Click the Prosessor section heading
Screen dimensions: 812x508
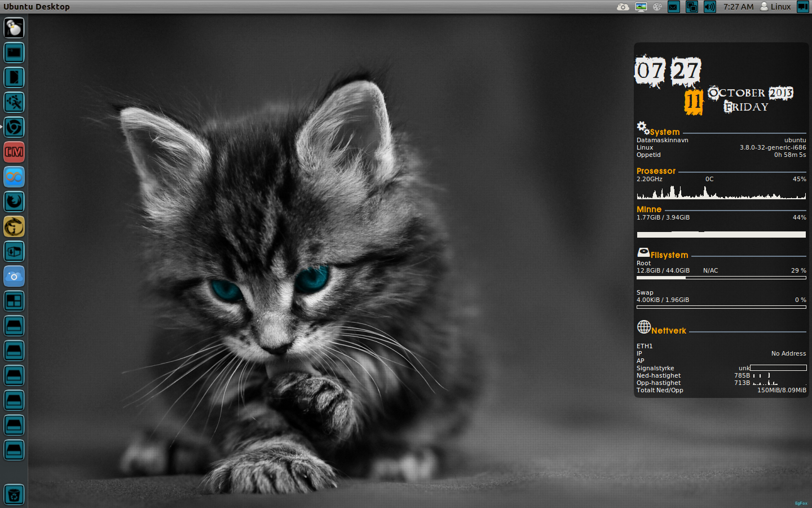point(656,171)
